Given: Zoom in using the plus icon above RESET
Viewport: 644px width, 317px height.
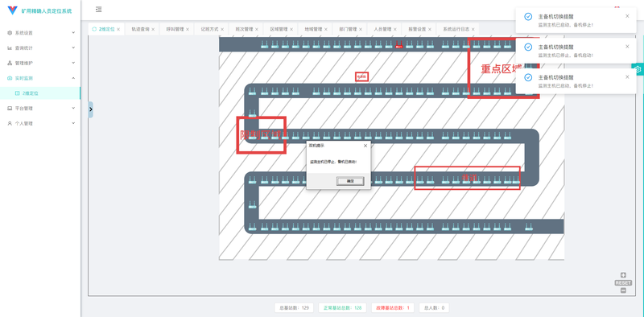Looking at the screenshot, I should tap(623, 275).
